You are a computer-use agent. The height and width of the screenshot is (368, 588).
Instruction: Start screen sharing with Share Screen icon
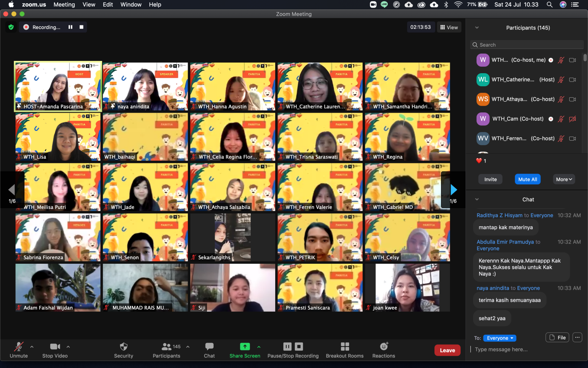(x=245, y=346)
